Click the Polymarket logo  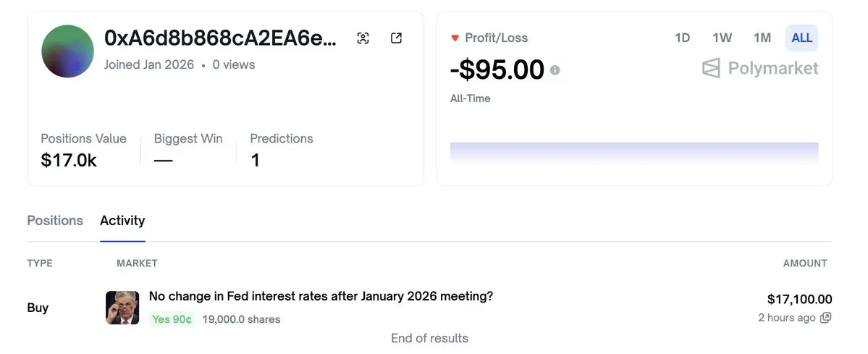click(x=760, y=69)
